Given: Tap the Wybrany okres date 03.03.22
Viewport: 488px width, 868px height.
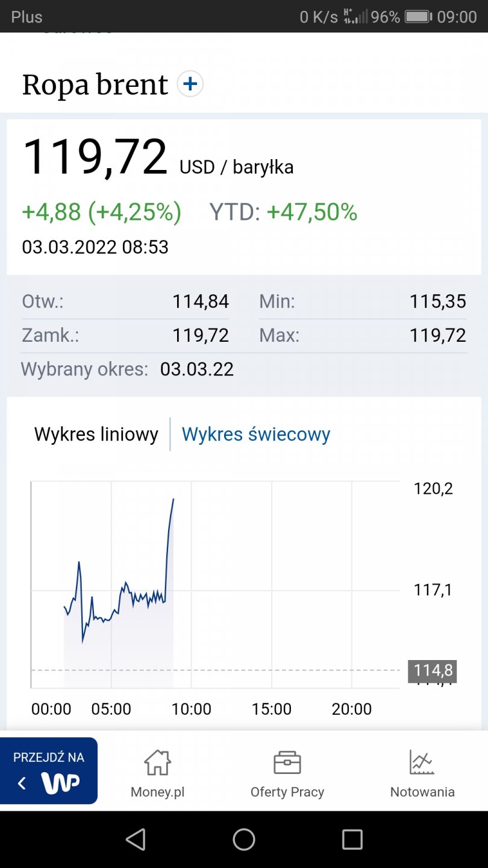Looking at the screenshot, I should [x=197, y=369].
